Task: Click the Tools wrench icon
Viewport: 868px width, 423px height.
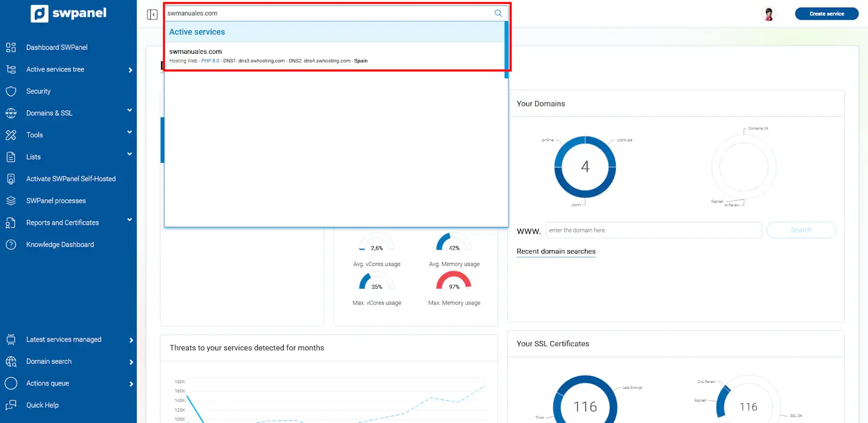Action: click(x=11, y=135)
